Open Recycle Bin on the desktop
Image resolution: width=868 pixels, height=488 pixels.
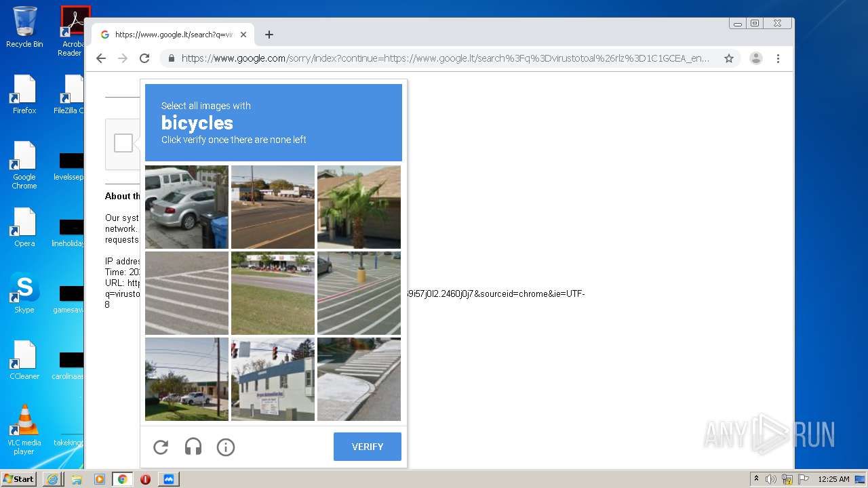click(24, 27)
